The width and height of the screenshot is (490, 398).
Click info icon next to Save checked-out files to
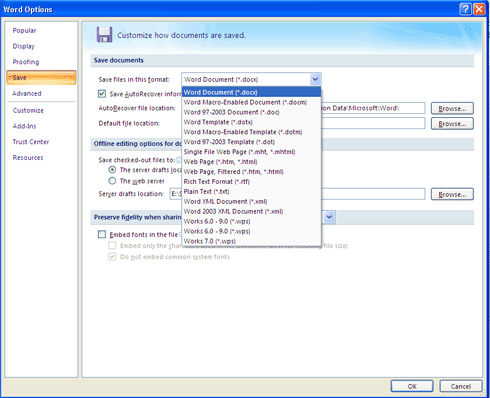tap(178, 160)
